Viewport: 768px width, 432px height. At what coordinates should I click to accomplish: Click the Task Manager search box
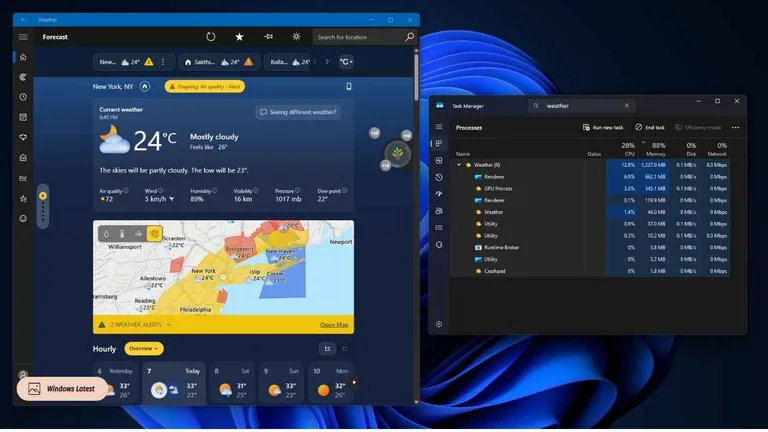(581, 106)
